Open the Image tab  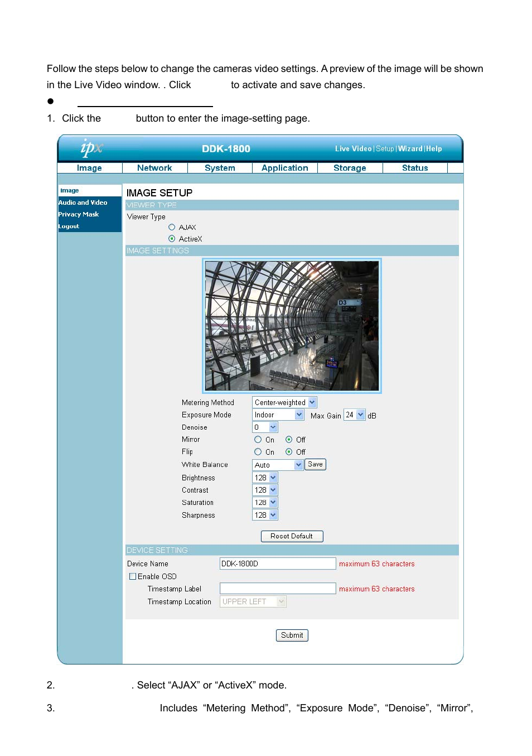[89, 168]
